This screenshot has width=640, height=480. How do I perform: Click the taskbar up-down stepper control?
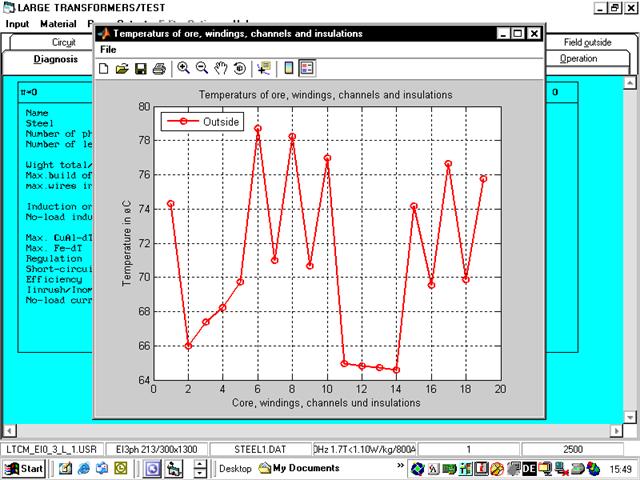click(200, 469)
